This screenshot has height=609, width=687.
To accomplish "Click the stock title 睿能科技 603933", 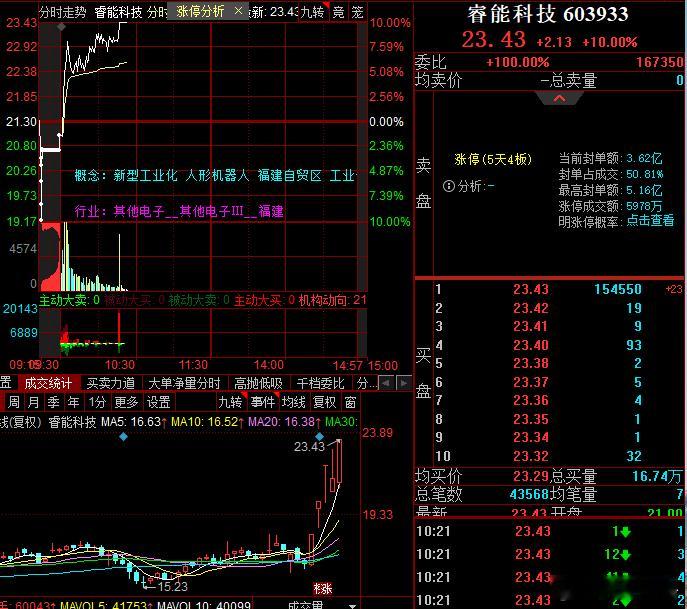I will (x=548, y=14).
